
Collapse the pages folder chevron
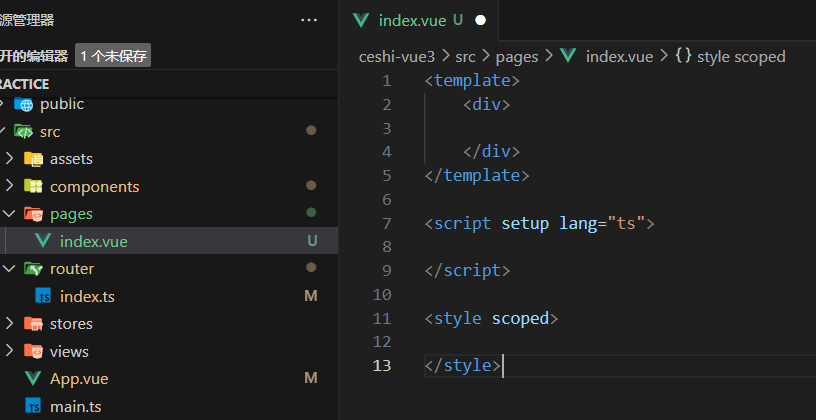pos(9,214)
